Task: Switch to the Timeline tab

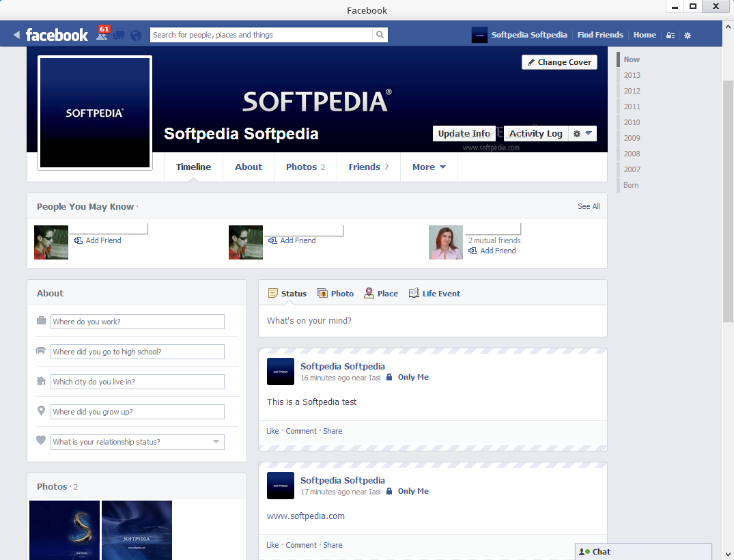Action: 193,167
